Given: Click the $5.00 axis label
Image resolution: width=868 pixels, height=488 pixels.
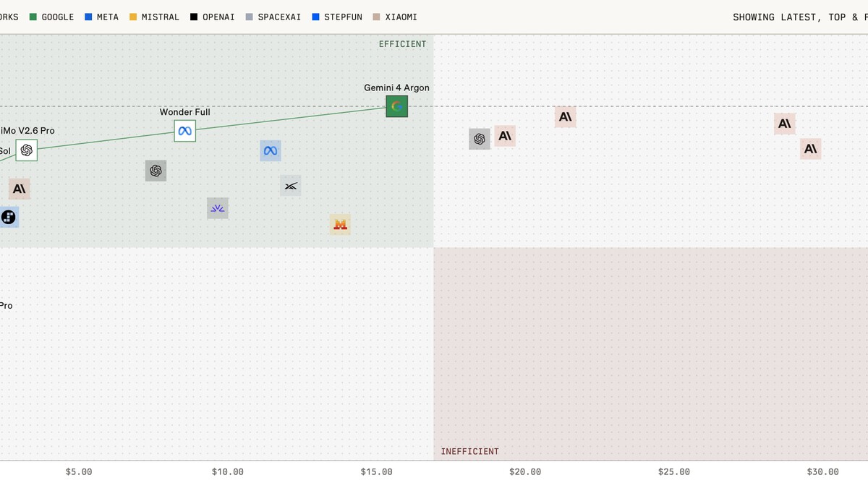Looking at the screenshot, I should coord(79,472).
